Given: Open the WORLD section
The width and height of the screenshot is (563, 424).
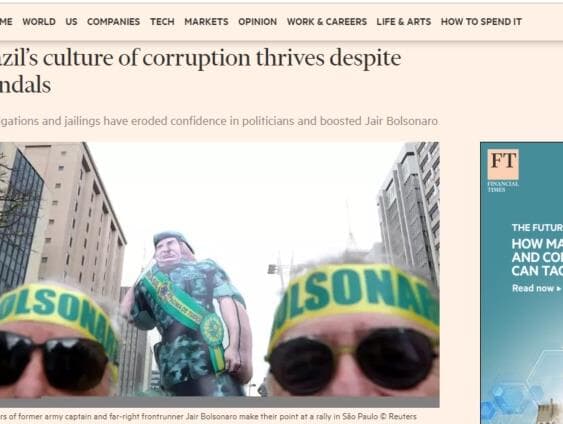Looking at the screenshot, I should [x=39, y=22].
